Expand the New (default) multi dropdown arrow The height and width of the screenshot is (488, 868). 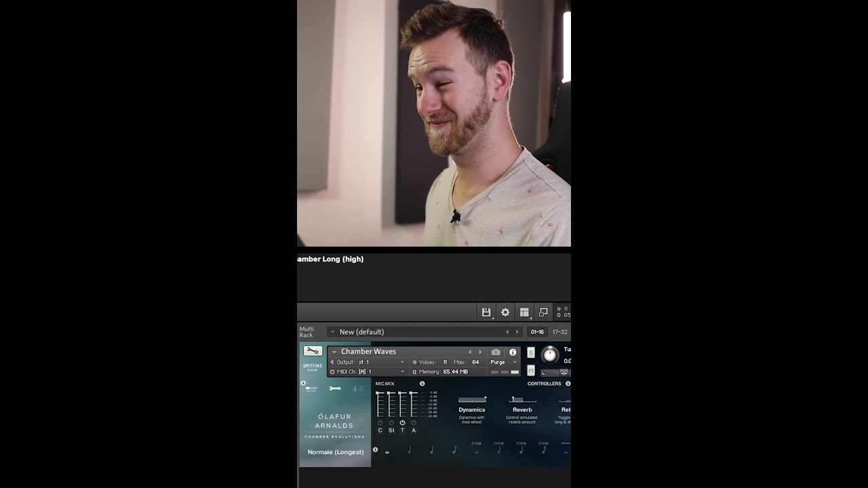pyautogui.click(x=332, y=332)
